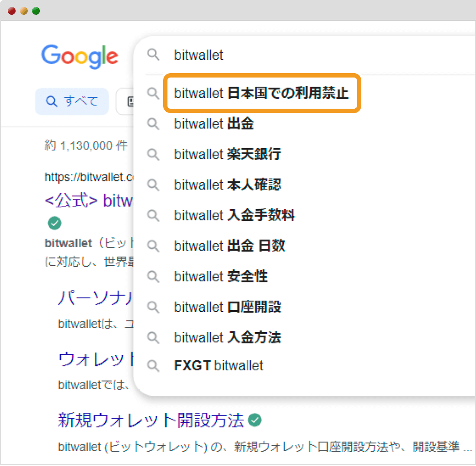Click magnifier icon beside 入金手数料 suggestion
This screenshot has width=476, height=466.
153,215
